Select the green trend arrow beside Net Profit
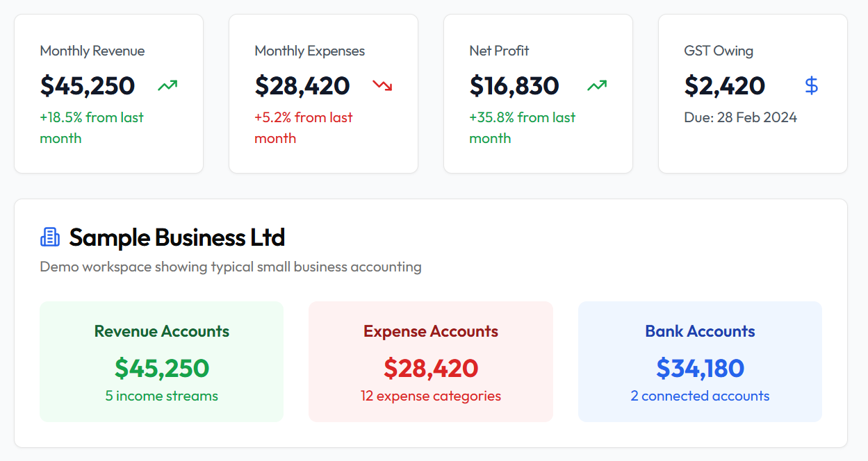The height and width of the screenshot is (461, 868). [596, 85]
